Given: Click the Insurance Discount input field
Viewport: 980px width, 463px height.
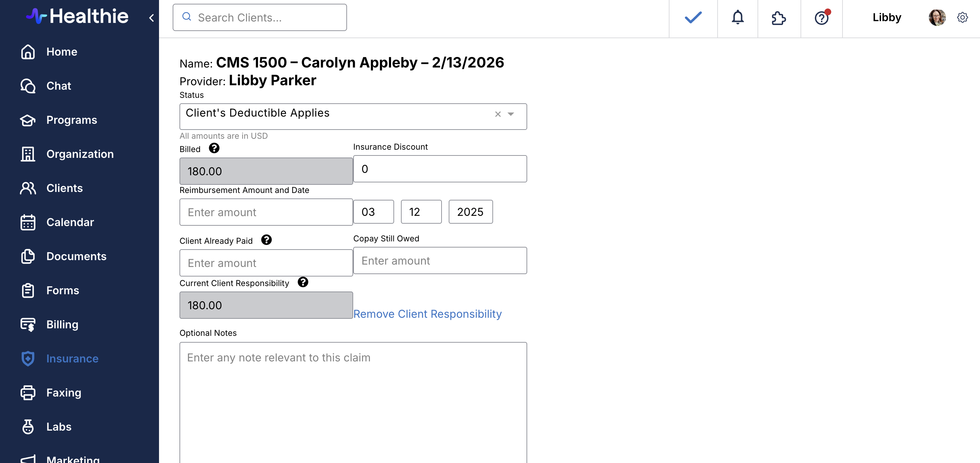Looking at the screenshot, I should (440, 169).
